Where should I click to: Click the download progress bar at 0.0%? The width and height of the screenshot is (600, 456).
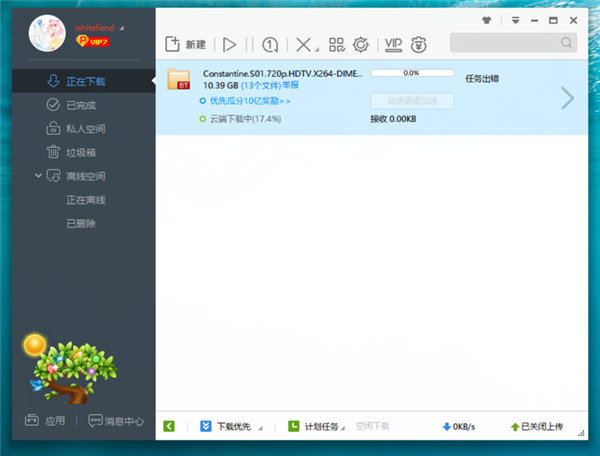tap(411, 73)
